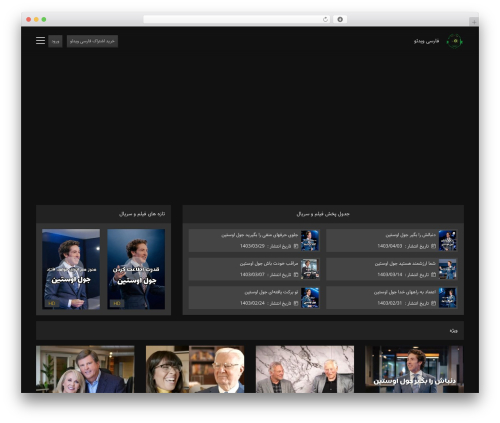This screenshot has width=500, height=423.
Task: Open the schedule entry dated 1403/02/31
Action: coord(392,297)
